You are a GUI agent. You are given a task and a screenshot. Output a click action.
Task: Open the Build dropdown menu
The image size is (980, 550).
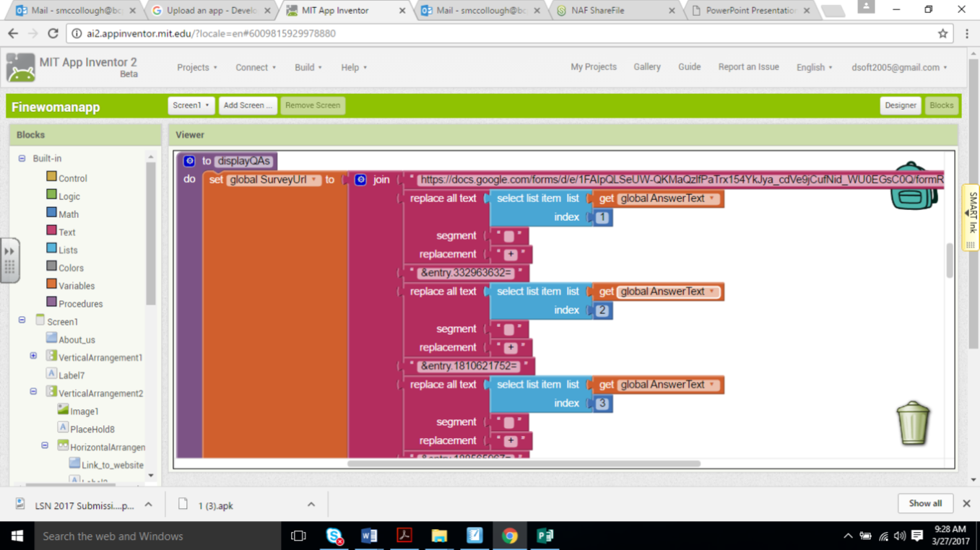308,67
